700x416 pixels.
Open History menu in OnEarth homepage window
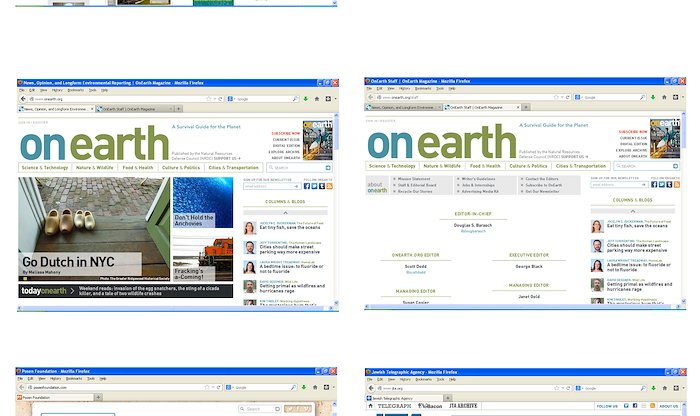point(57,90)
